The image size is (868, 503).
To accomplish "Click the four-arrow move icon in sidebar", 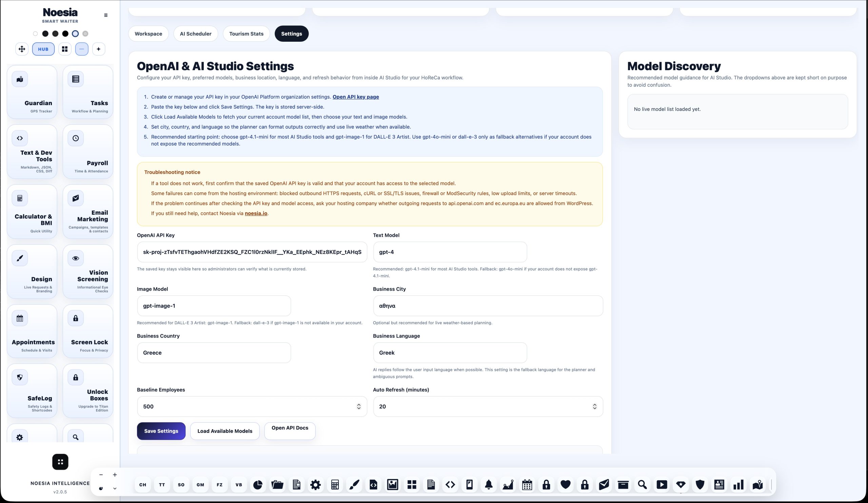I will point(22,49).
